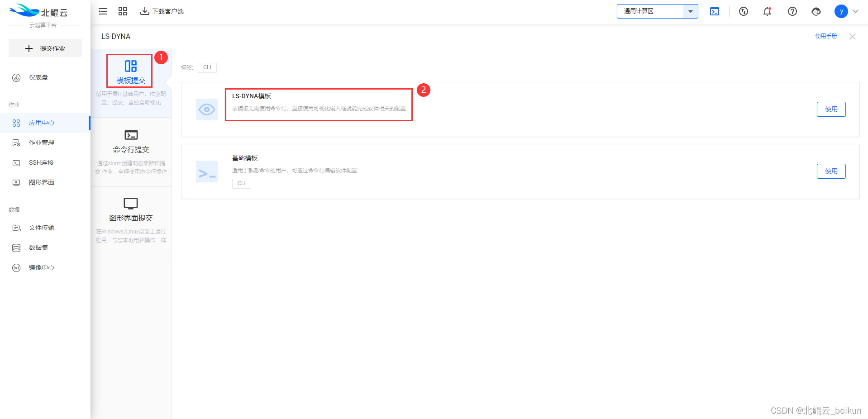
Task: Click the LS-DYNA模板 title
Action: coord(252,96)
